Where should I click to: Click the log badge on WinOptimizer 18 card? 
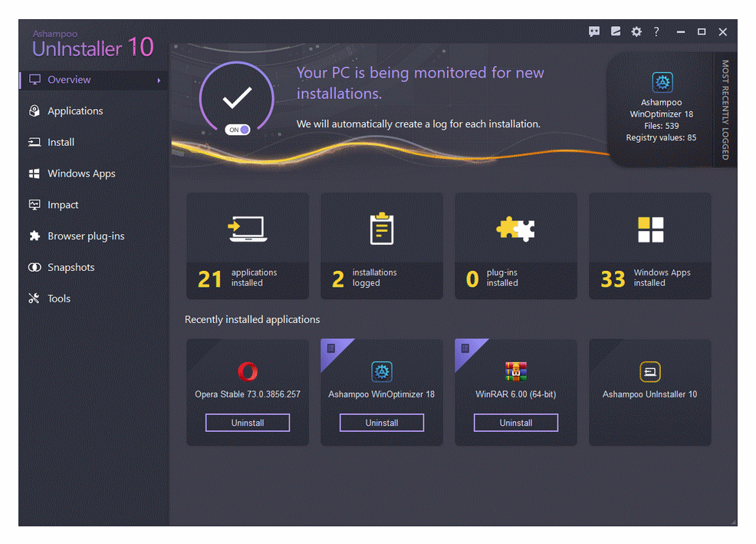[x=331, y=348]
